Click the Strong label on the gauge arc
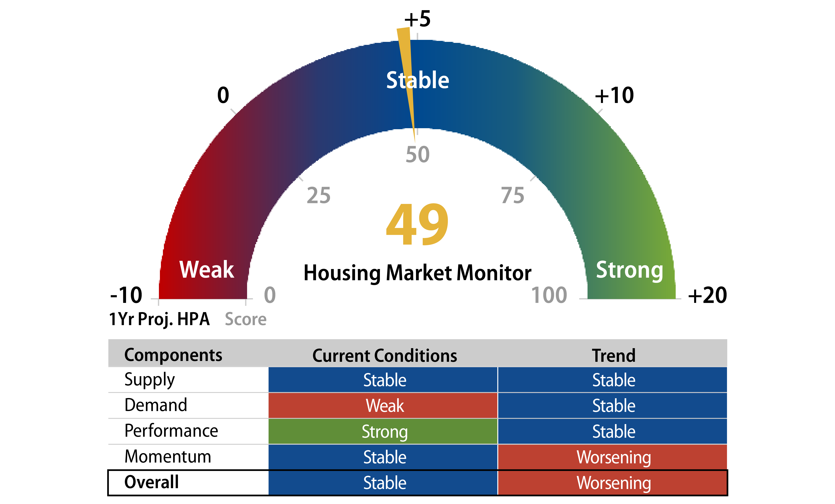The width and height of the screenshot is (835, 504). [629, 270]
